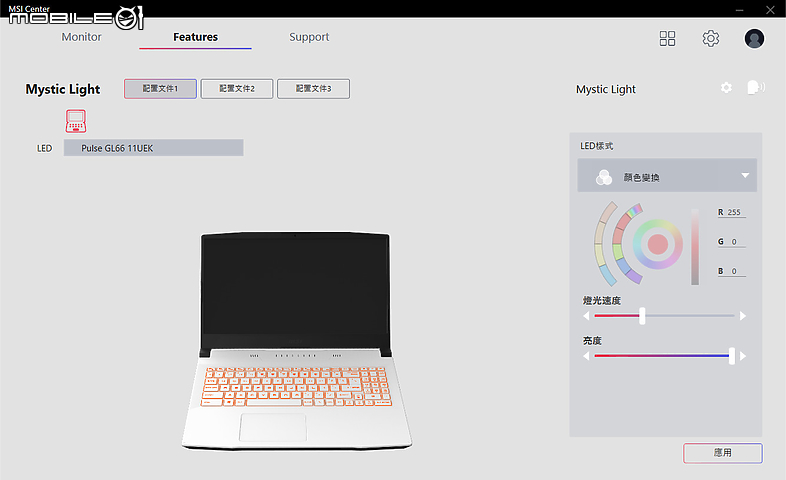
Task: Open the apps grid icon
Action: [x=667, y=39]
